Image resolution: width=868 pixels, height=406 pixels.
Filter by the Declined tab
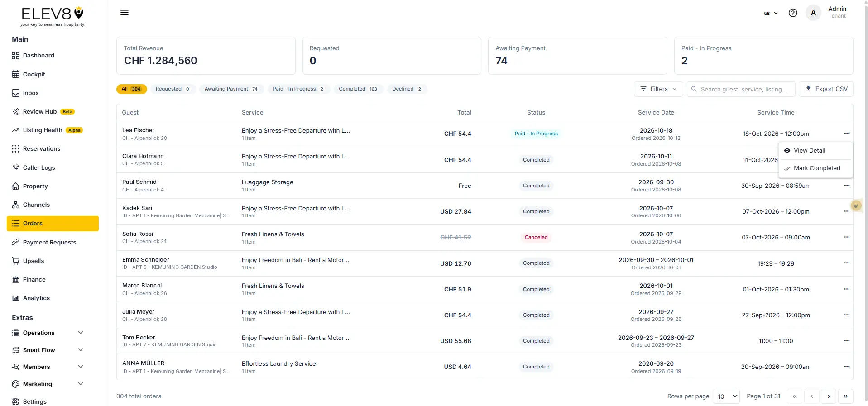[x=407, y=89]
